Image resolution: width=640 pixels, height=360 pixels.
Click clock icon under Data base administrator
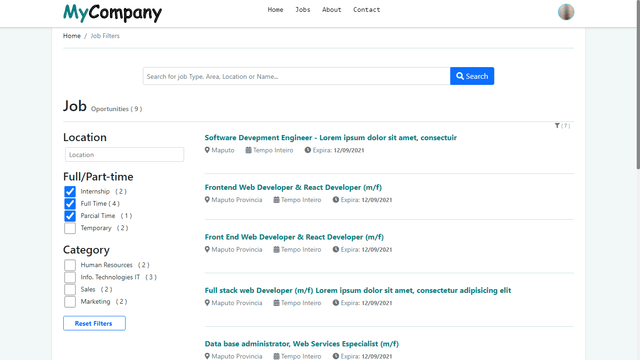(x=336, y=356)
